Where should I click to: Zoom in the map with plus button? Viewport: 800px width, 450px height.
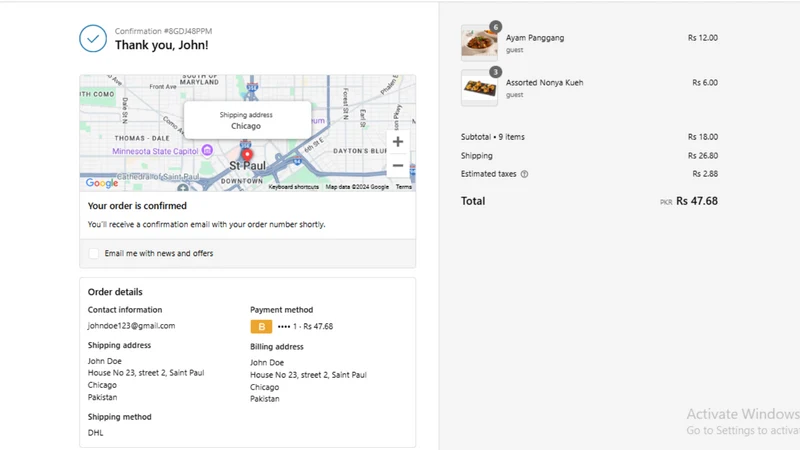(398, 142)
